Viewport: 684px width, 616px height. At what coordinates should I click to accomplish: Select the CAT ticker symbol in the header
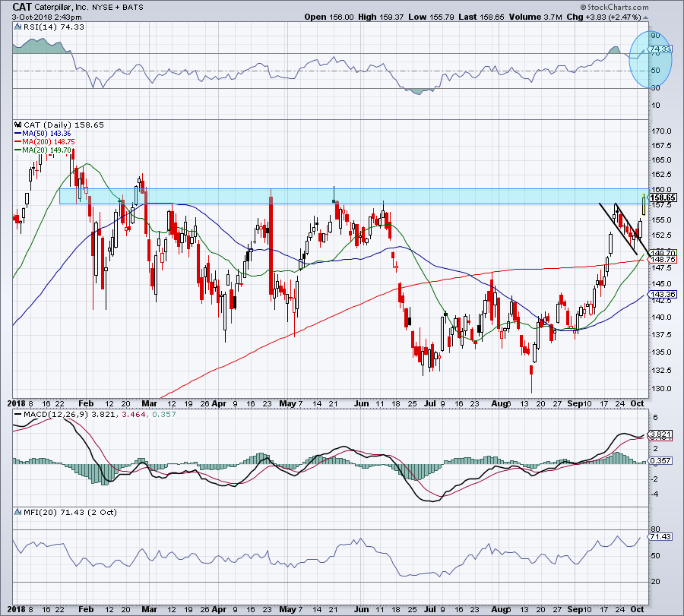(x=22, y=7)
